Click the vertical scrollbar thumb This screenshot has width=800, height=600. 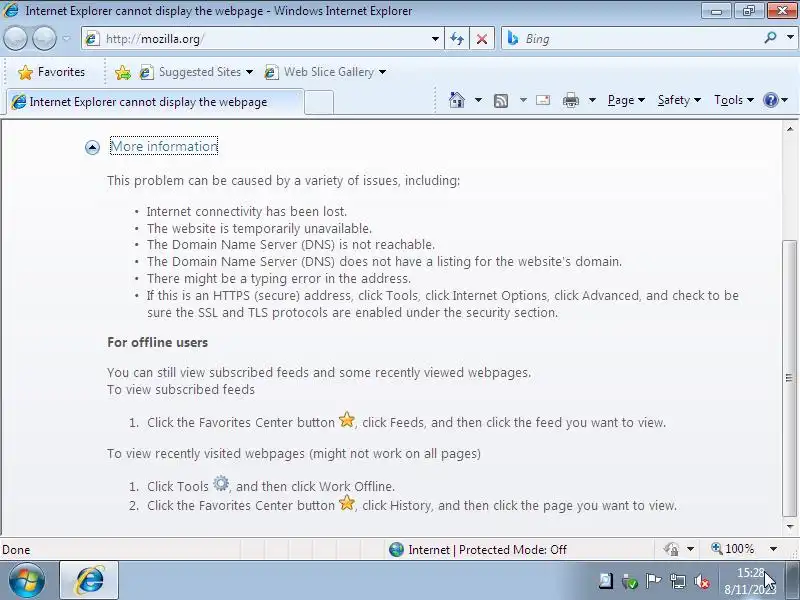pos(789,378)
